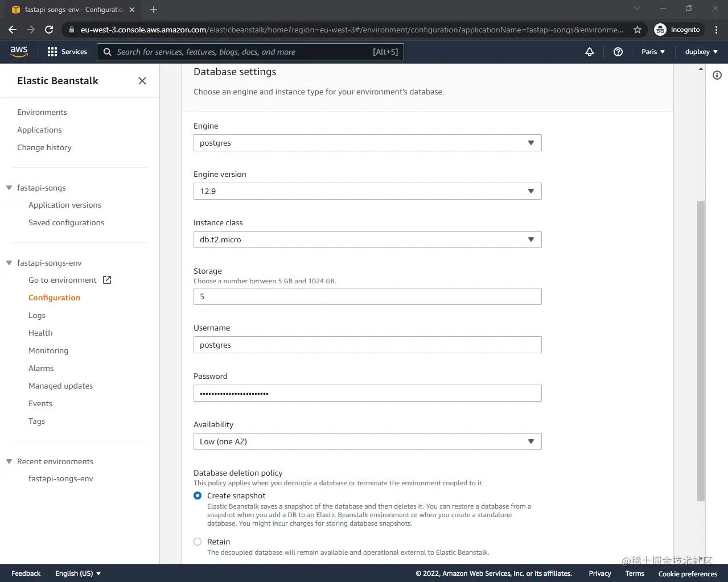
Task: Open Application versions
Action: pyautogui.click(x=65, y=205)
